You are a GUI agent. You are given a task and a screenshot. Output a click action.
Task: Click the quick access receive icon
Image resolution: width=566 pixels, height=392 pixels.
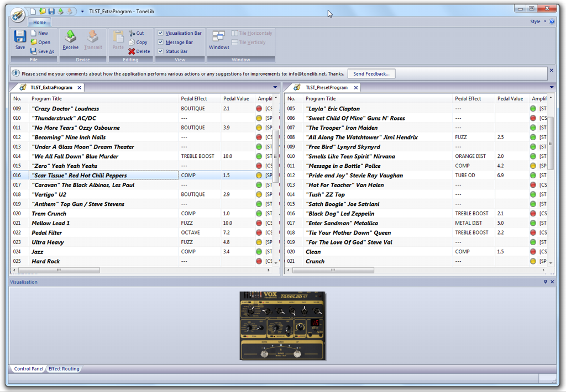(x=61, y=11)
